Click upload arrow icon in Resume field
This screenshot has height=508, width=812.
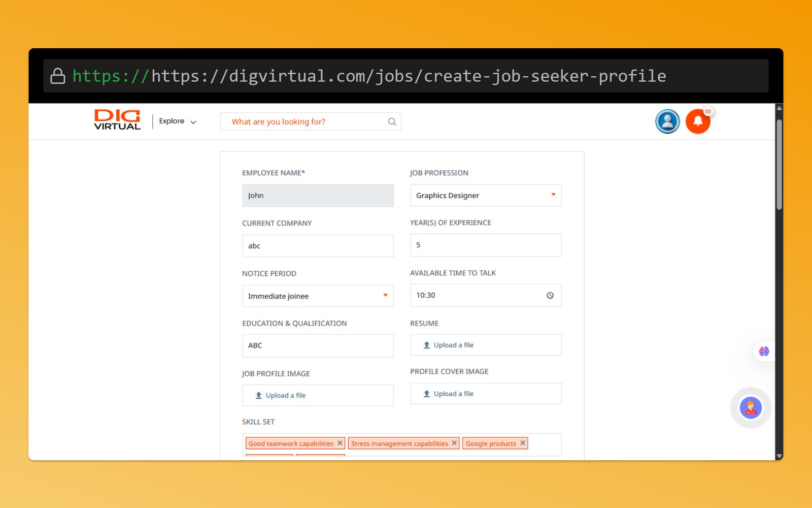click(427, 345)
